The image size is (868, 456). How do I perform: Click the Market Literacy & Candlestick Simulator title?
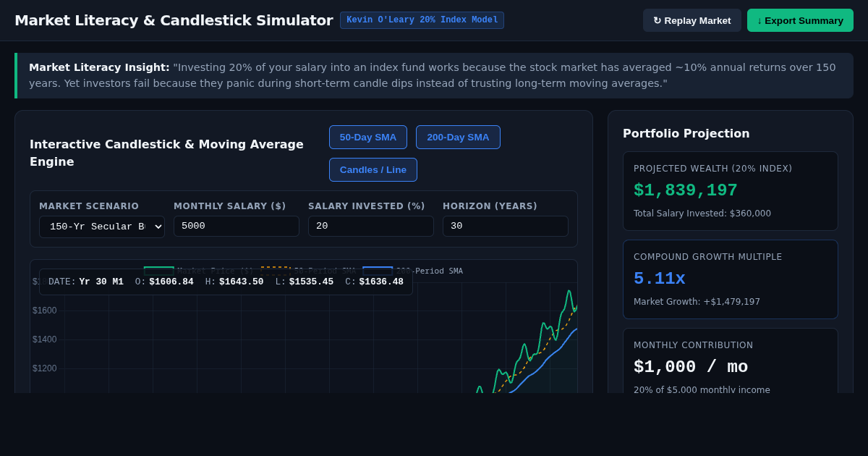coord(174,20)
